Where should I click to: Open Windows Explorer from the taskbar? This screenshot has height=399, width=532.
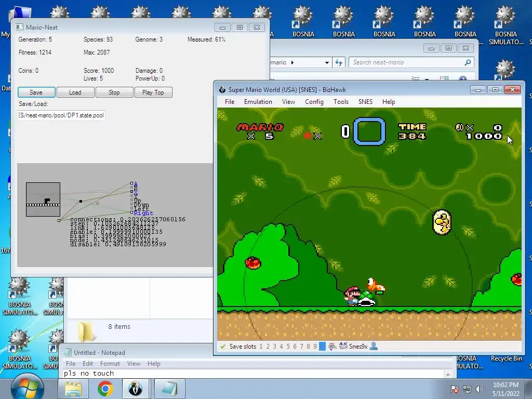pos(73,389)
